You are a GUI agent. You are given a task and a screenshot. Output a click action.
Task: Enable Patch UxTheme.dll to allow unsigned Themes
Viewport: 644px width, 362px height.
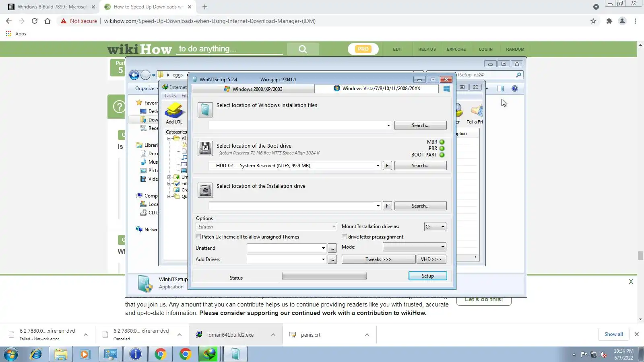pyautogui.click(x=198, y=237)
